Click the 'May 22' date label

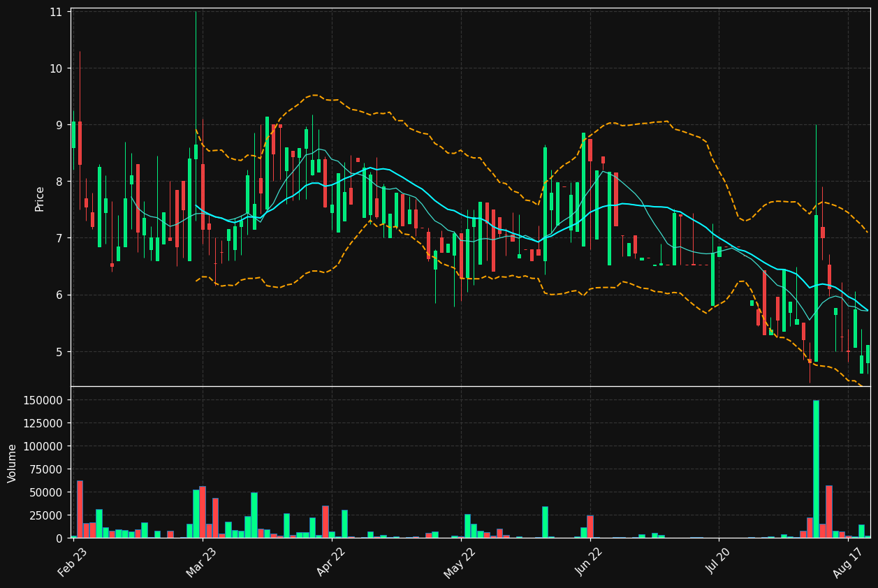(460, 562)
